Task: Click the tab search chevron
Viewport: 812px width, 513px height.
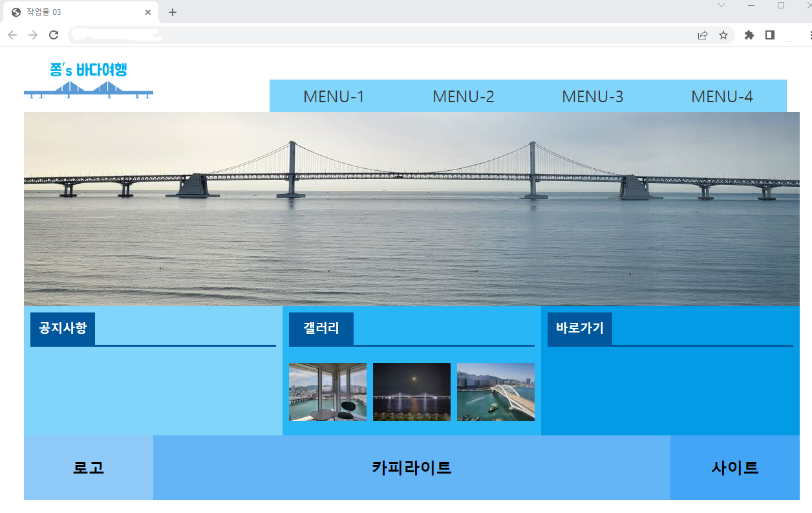Action: coord(721,5)
